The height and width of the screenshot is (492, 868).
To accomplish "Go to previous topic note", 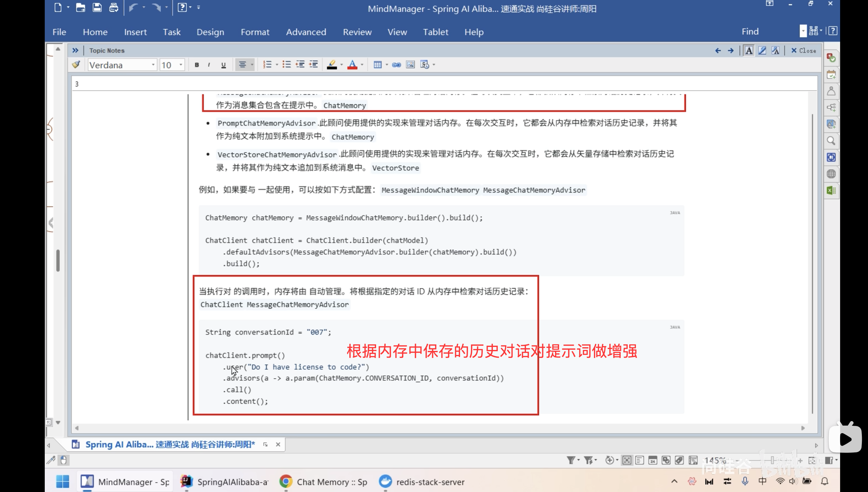I will pyautogui.click(x=718, y=51).
